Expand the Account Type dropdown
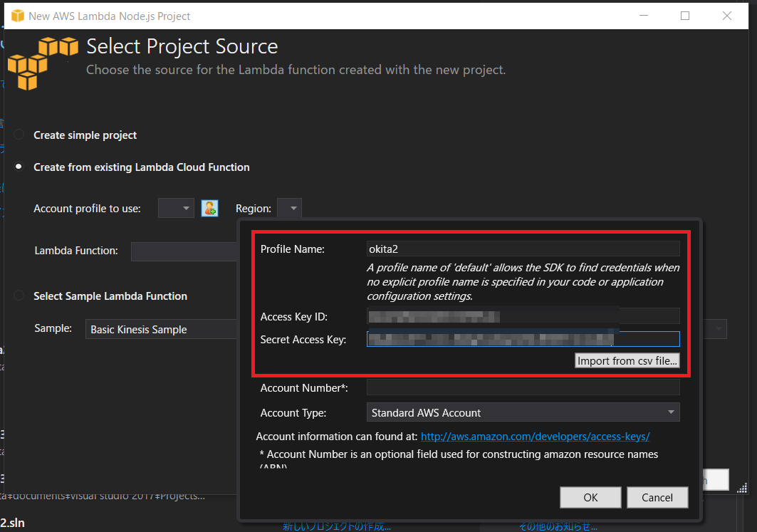The width and height of the screenshot is (757, 532). click(x=523, y=412)
